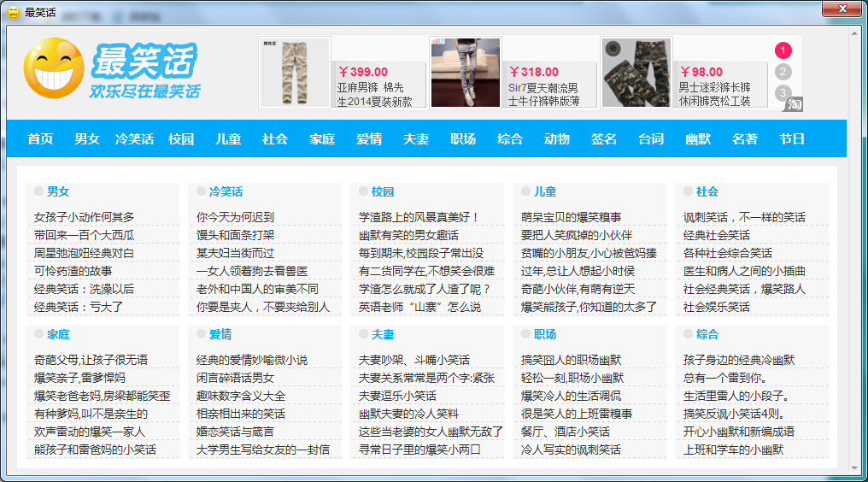Click the bullet icon beside 社会 section heading
The height and width of the screenshot is (482, 868).
688,191
